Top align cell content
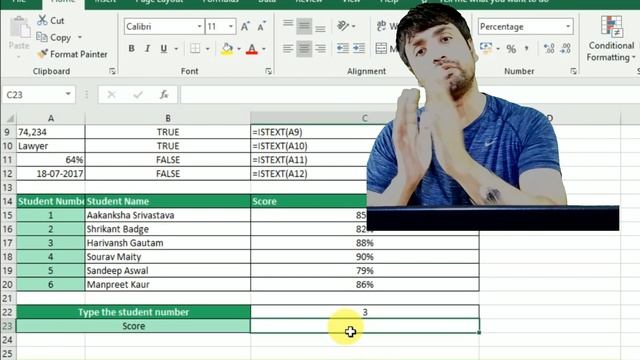Screen dimensions: 640x360 click(288, 25)
